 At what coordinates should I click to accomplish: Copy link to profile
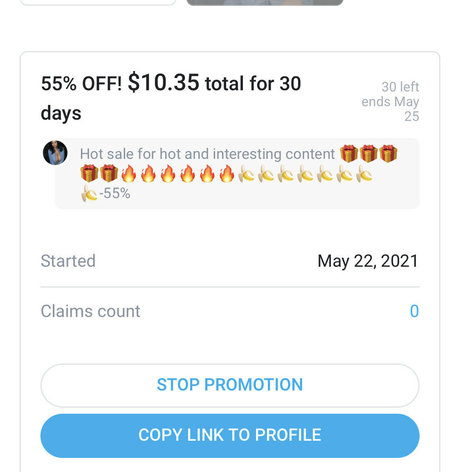pos(230,436)
